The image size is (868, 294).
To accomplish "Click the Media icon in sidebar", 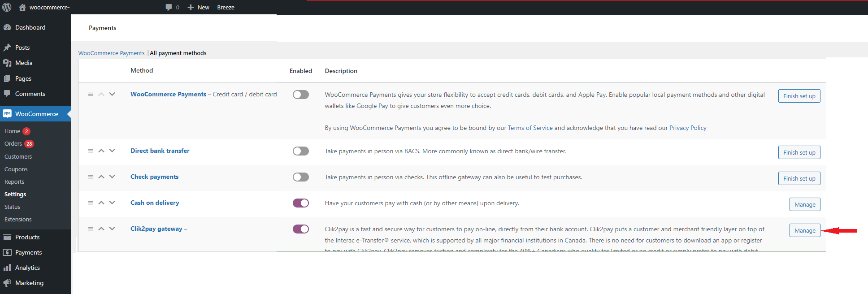I will pos(7,63).
